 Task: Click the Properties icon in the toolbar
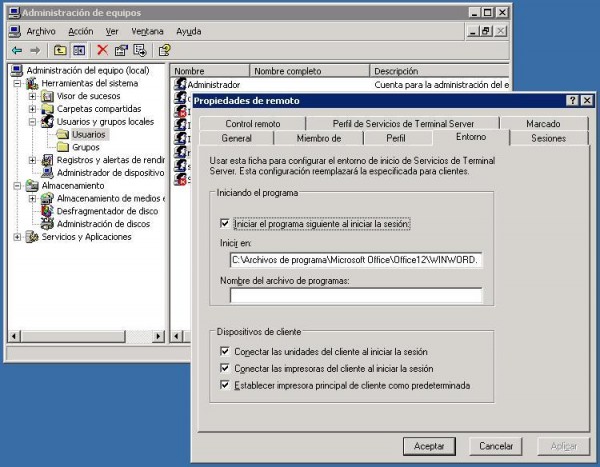(121, 50)
